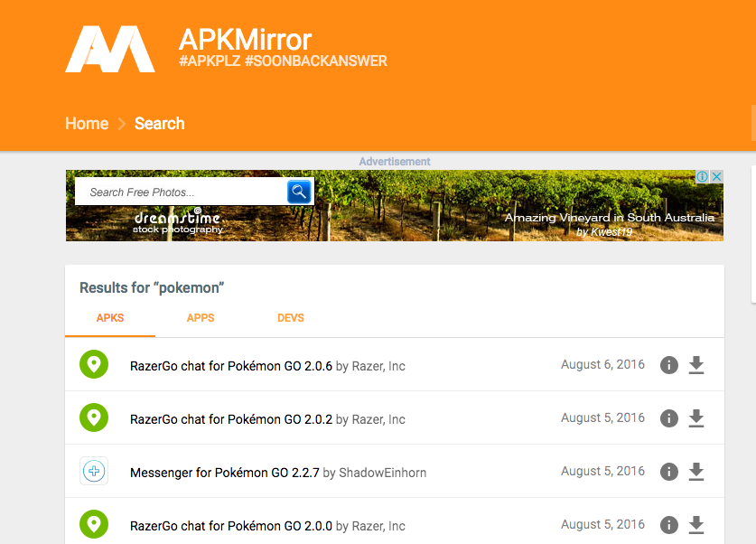Download RazerGo chat 2.0.6 APK
Viewport: 756px width, 544px height.
point(695,365)
